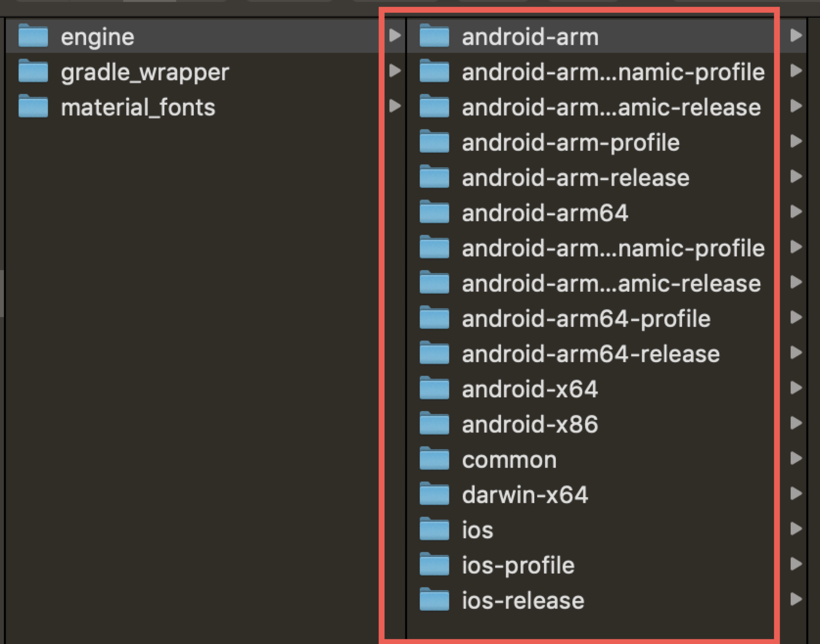Click the darwin-x64 folder icon

click(434, 494)
